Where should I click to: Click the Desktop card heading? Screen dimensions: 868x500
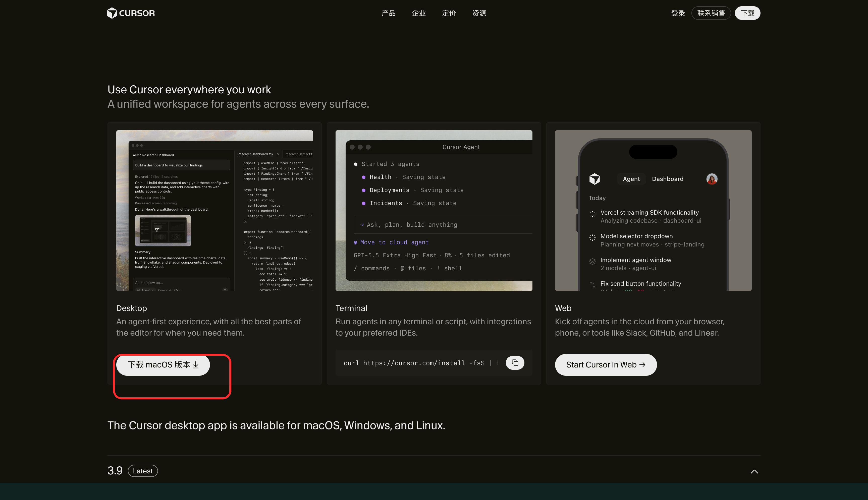coord(132,308)
